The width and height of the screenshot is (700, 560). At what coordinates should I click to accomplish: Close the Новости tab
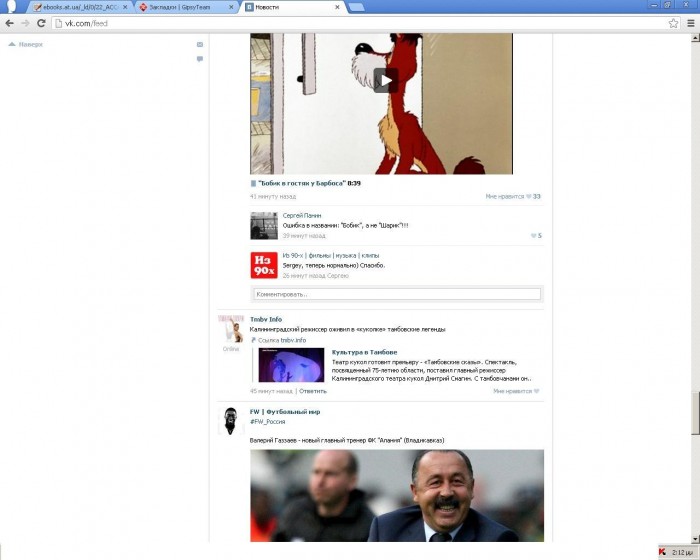338,7
